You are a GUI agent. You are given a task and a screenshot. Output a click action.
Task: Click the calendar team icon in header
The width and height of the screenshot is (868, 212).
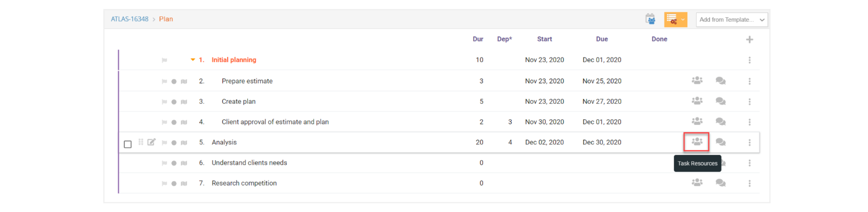651,20
